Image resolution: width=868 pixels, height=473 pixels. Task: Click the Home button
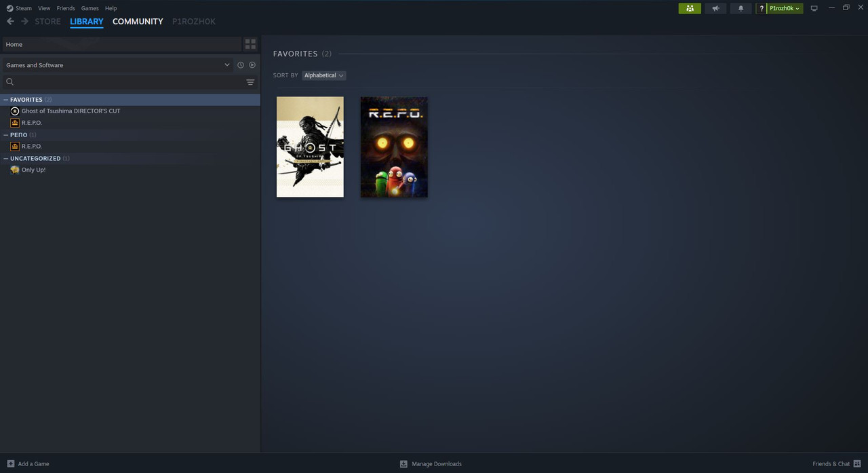pyautogui.click(x=121, y=44)
